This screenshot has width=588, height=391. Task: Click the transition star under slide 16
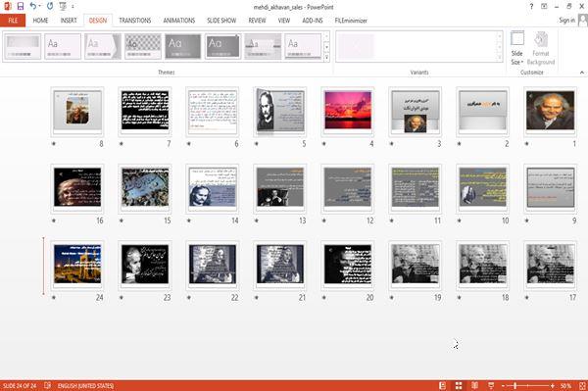[54, 220]
